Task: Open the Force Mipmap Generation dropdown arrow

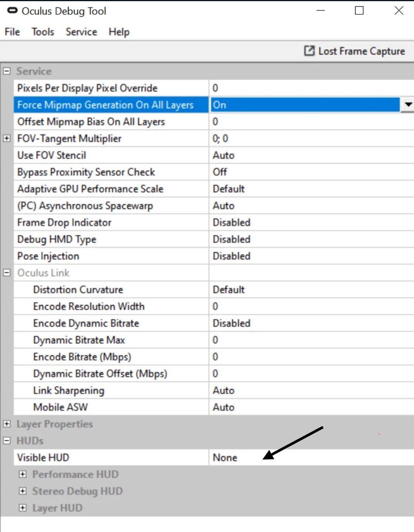Action: point(407,105)
